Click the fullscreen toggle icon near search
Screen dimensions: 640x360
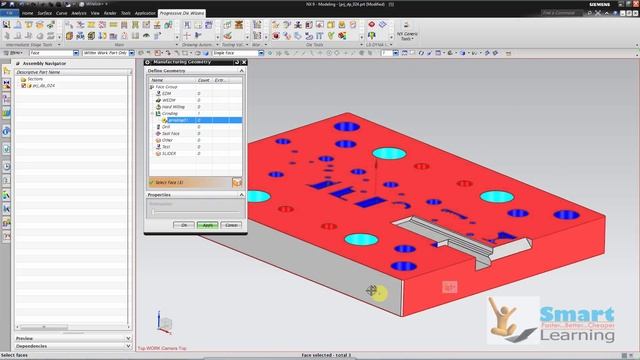[598, 13]
